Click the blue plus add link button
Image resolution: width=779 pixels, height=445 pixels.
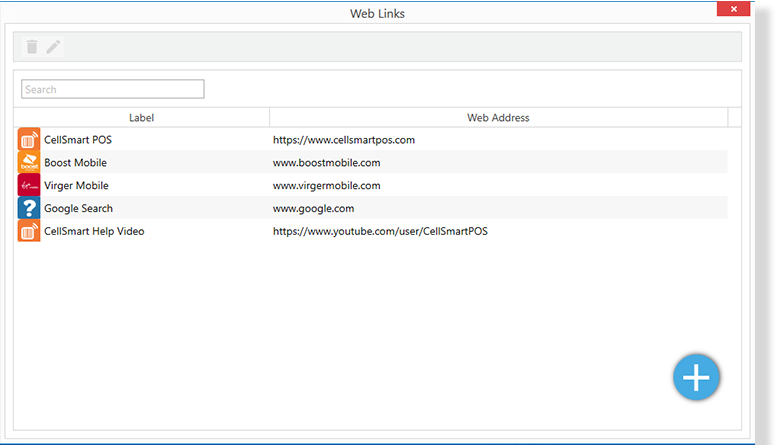[696, 377]
